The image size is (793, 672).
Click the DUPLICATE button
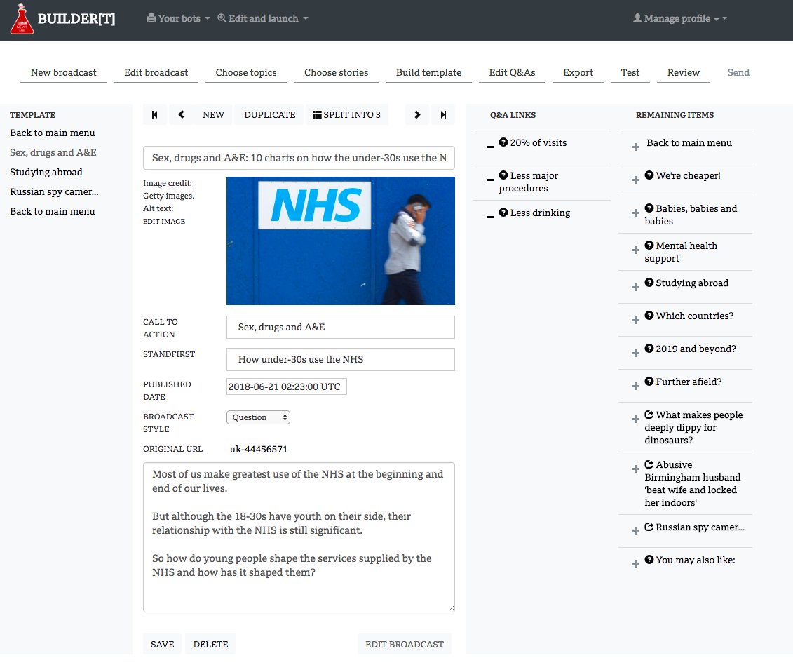tap(269, 115)
